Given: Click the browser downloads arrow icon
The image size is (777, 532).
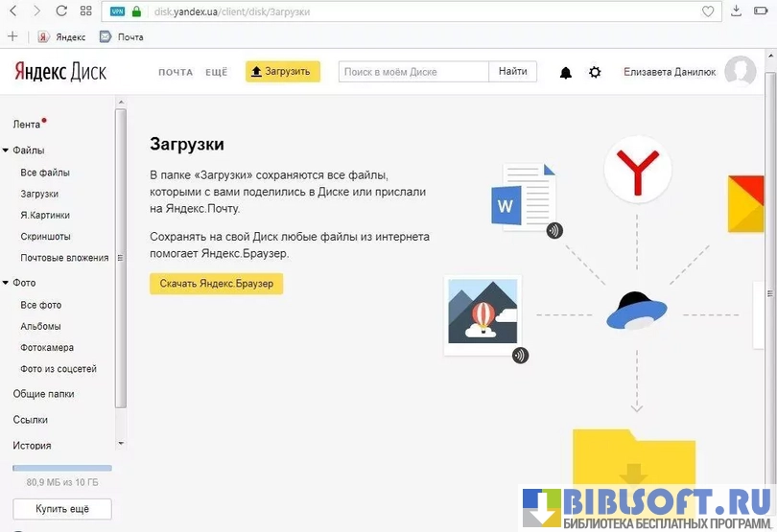Looking at the screenshot, I should [x=736, y=12].
